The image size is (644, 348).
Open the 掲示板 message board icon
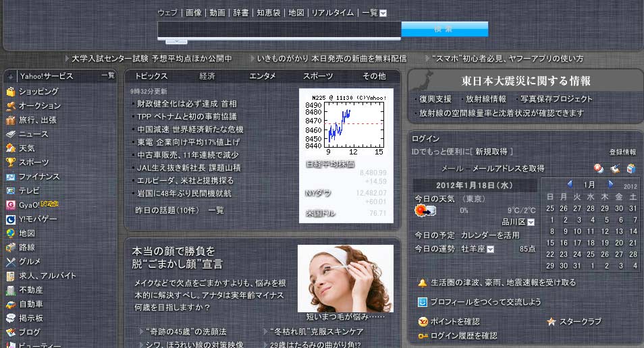[x=10, y=318]
